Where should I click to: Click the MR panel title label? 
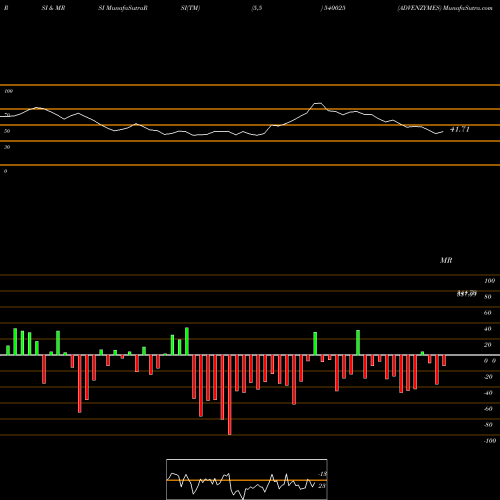coord(446,260)
